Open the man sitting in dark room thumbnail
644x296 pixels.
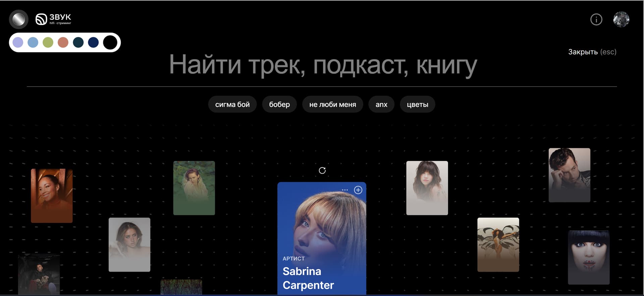coord(39,274)
